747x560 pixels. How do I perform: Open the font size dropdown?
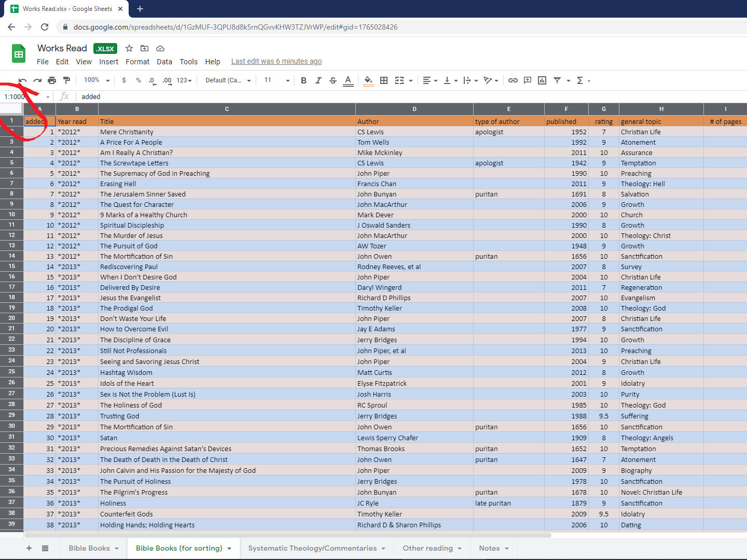pos(276,80)
